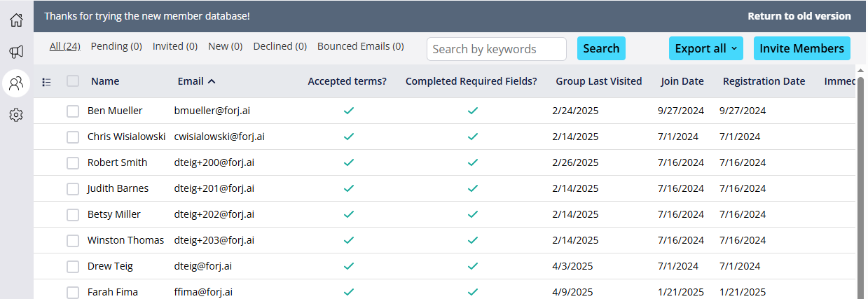The width and height of the screenshot is (868, 299).
Task: Click the Email sort arrow icon
Action: tap(212, 81)
